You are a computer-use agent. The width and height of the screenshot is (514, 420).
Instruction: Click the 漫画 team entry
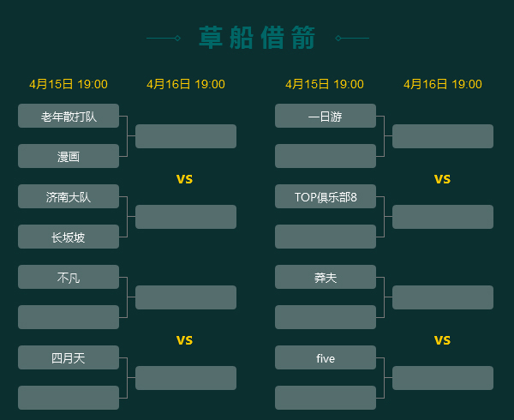(69, 156)
